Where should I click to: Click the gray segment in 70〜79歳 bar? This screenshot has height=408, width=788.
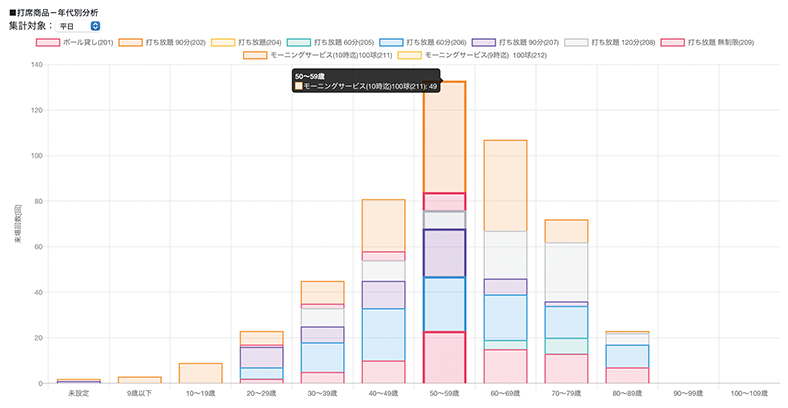pos(566,271)
